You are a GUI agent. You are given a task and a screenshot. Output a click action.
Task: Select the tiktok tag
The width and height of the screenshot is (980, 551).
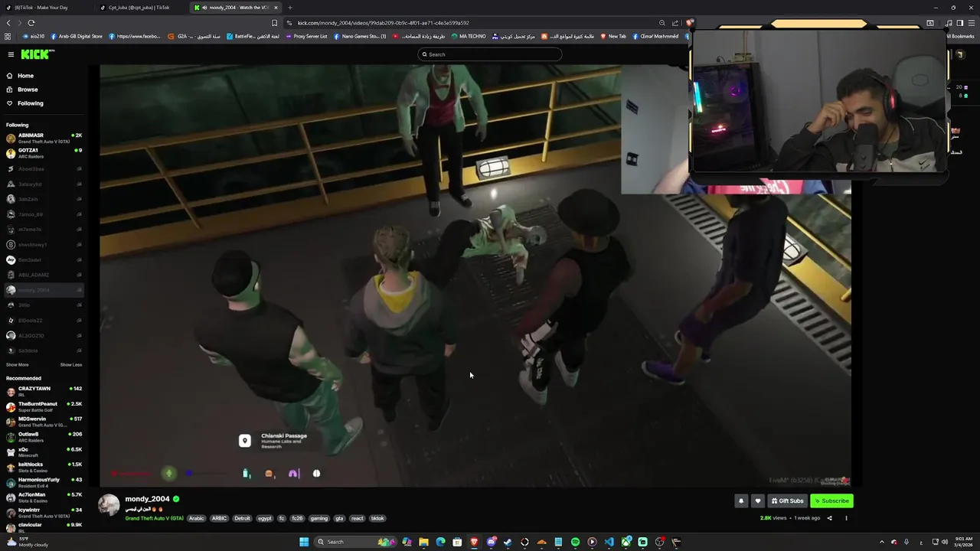tap(377, 518)
